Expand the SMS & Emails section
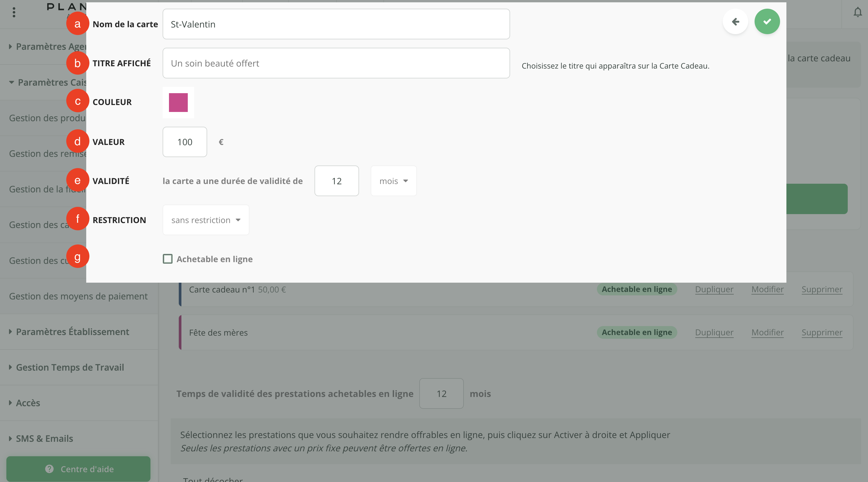The height and width of the screenshot is (482, 868). click(x=44, y=438)
